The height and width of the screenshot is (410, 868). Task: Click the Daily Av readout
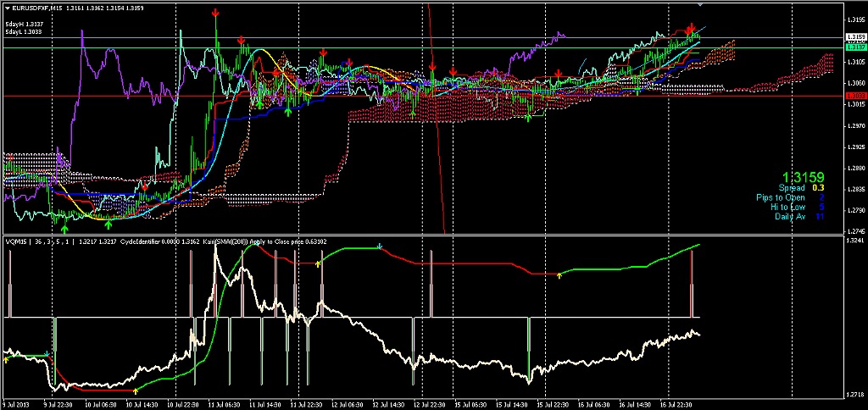tap(799, 216)
